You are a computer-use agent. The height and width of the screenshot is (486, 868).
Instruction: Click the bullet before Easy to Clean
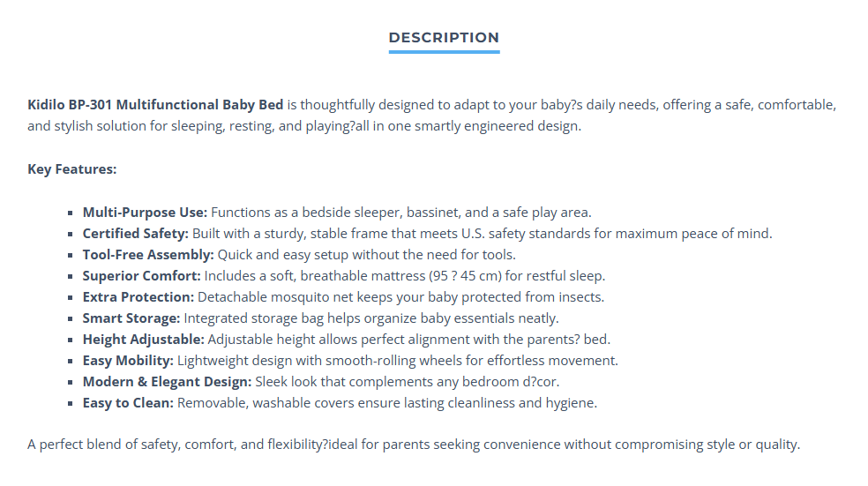[x=71, y=403]
